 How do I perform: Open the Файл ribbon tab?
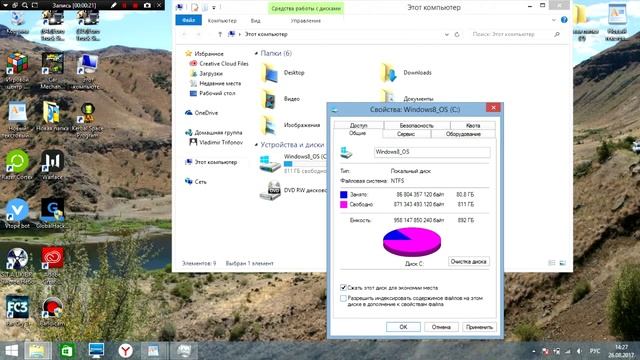[x=189, y=20]
